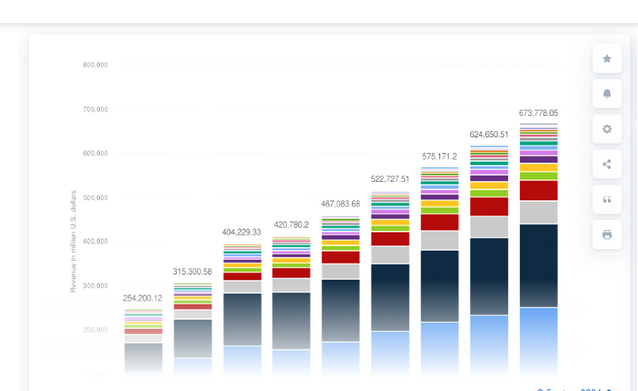Screen dimensions: 638x391
Task: Select the bar labeled 404,229.33
Action: click(x=243, y=309)
